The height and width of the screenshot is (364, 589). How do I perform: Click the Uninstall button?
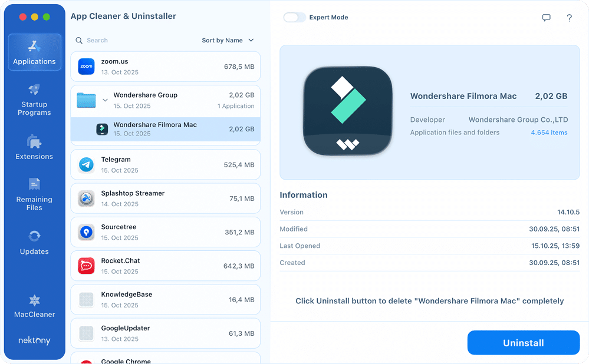point(523,343)
